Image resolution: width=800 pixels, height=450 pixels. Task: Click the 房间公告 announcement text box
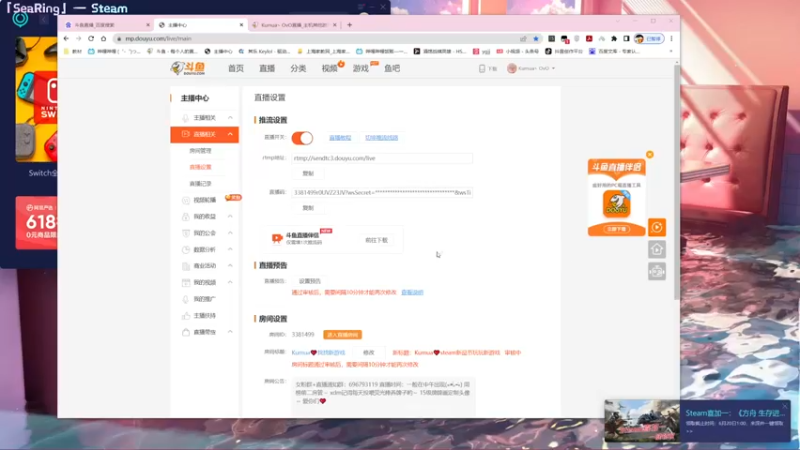(x=383, y=396)
